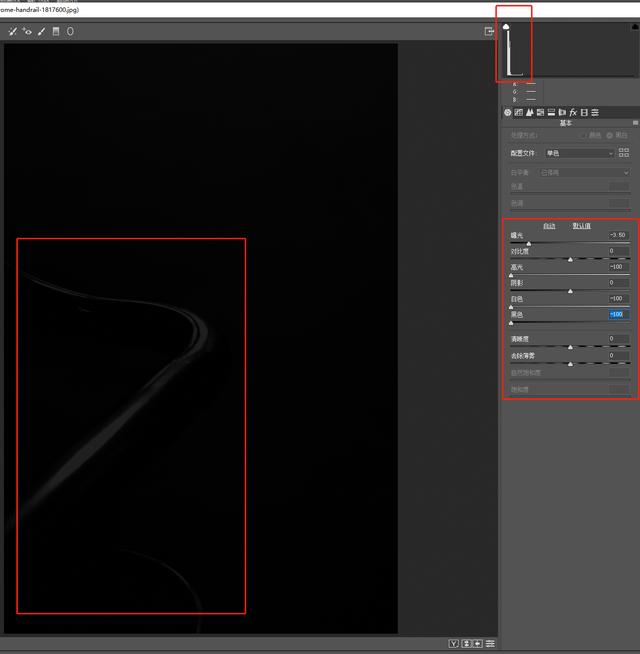The height and width of the screenshot is (654, 640).
Task: Open the 配置文件 profile dropdown
Action: [x=580, y=153]
